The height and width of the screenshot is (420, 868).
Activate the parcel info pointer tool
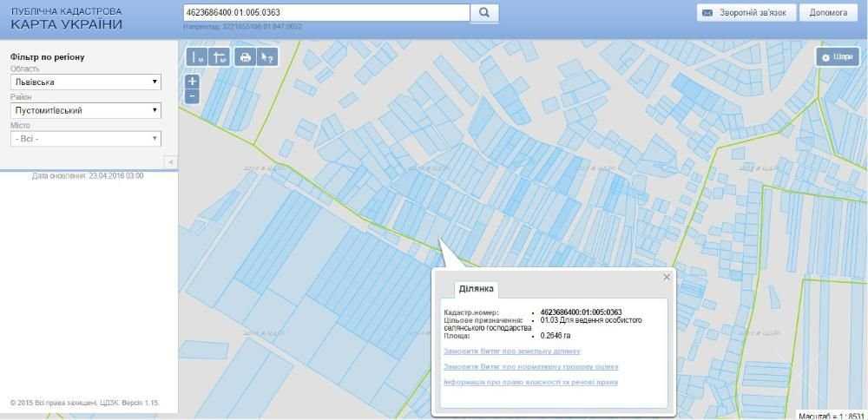[267, 57]
